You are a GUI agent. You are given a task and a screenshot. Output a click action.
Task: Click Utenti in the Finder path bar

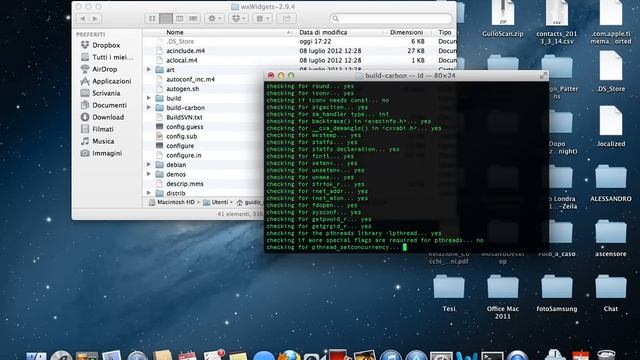(x=216, y=202)
